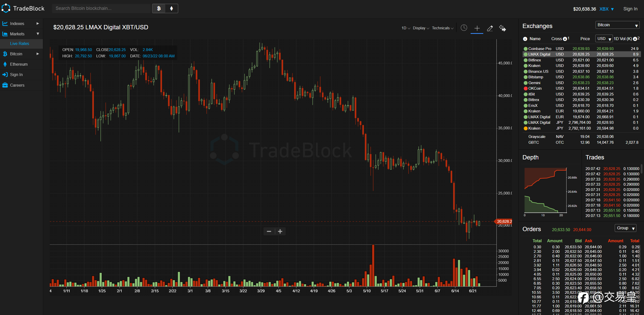Click the Bitcoin symbol sidebar icon
Screen dimensions: 644x315
[x=5, y=54]
